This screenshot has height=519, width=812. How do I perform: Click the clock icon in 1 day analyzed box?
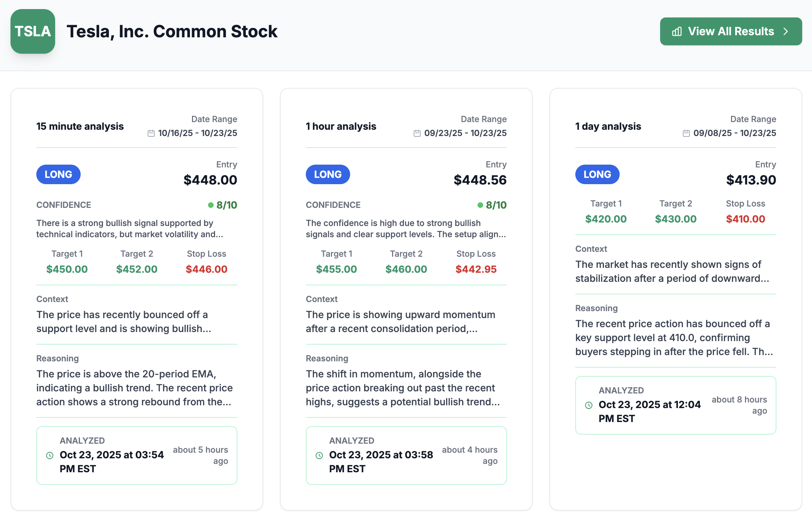pos(589,405)
